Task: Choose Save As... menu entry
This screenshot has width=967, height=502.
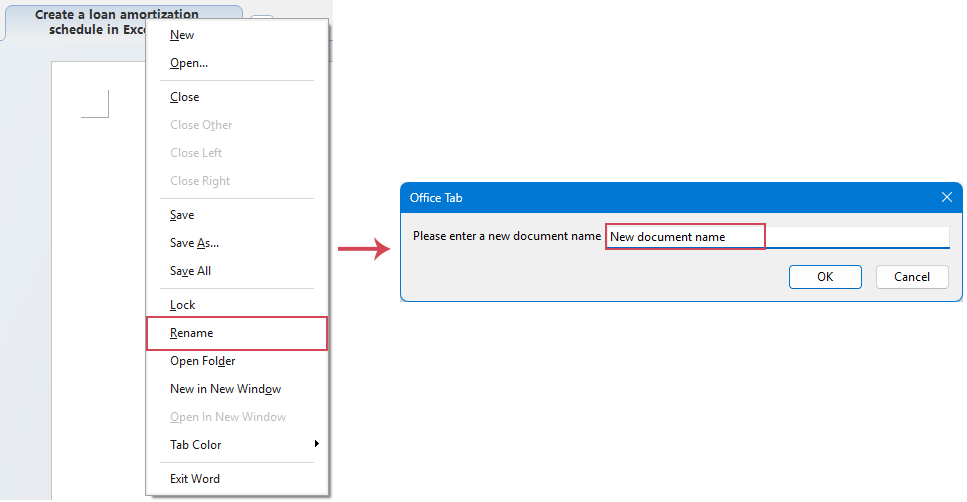Action: pos(194,243)
